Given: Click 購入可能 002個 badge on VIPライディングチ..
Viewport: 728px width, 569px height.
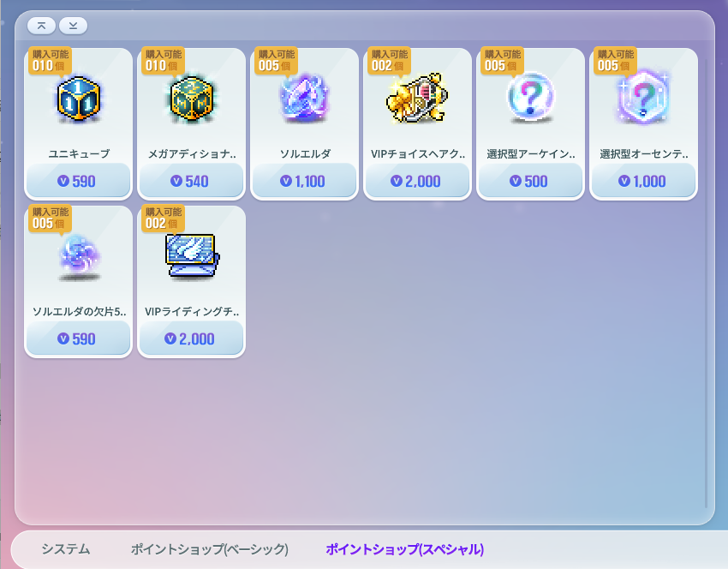Looking at the screenshot, I should pos(163,219).
